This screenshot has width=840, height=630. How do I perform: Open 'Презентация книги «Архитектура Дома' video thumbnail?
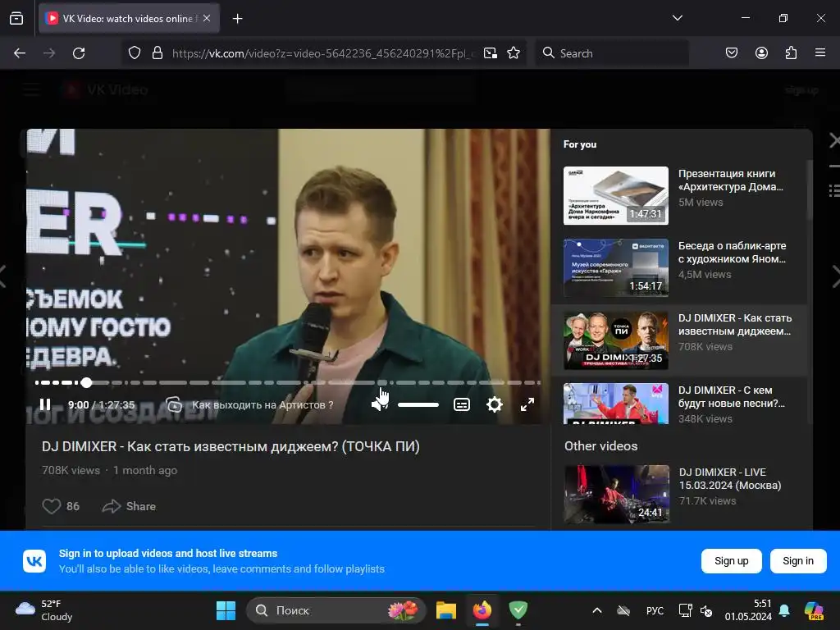616,195
